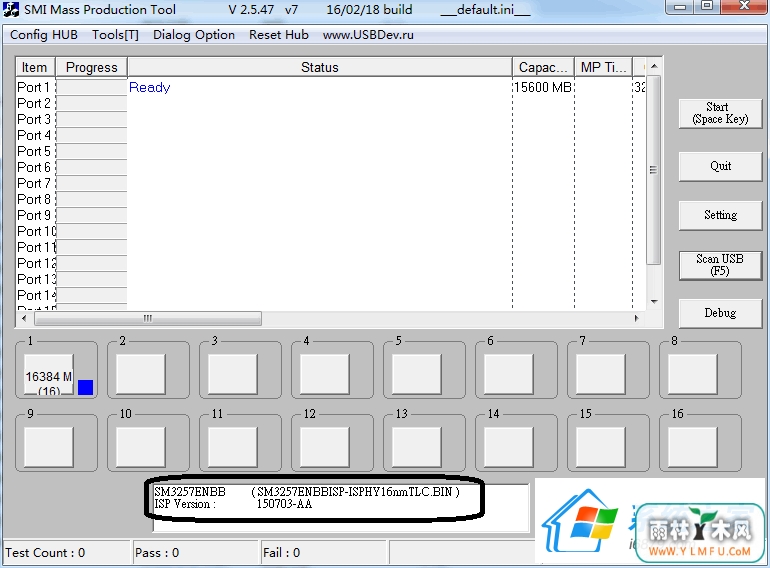This screenshot has width=770, height=568.
Task: Click the Capac... column header
Action: click(x=543, y=67)
